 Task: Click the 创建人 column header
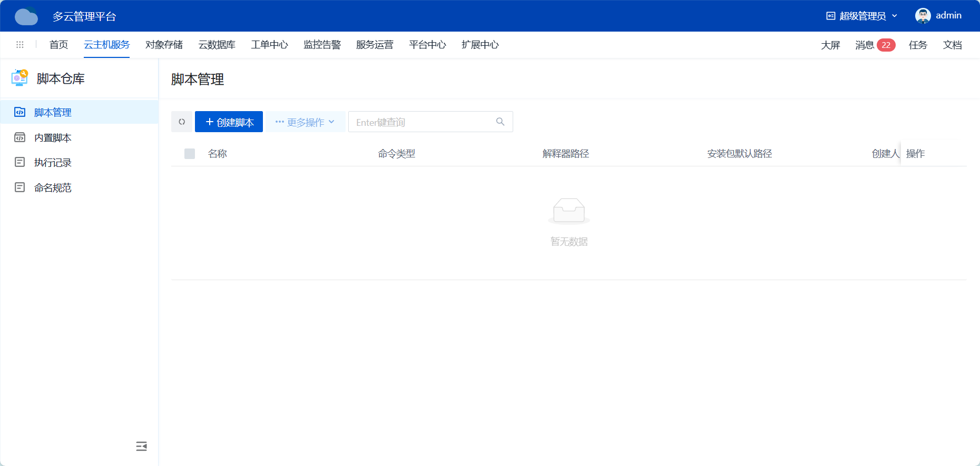(x=886, y=153)
